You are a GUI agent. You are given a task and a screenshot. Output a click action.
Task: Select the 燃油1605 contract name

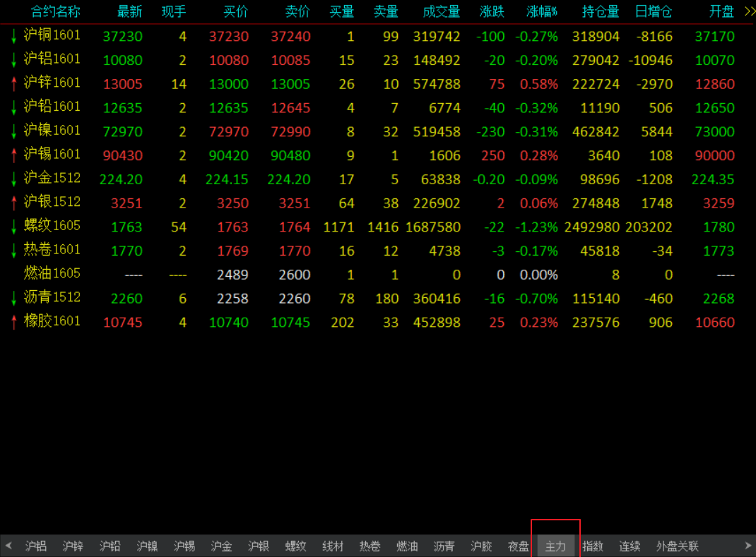tap(52, 273)
